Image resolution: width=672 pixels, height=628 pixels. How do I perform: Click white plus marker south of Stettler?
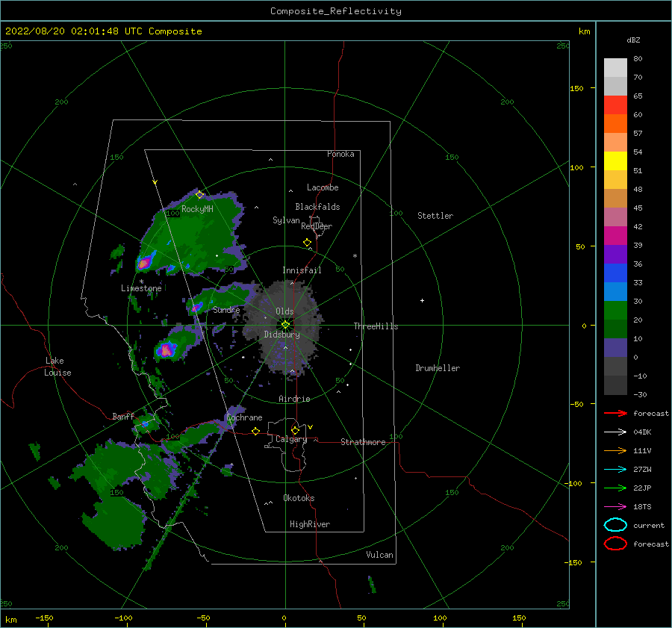[x=422, y=300]
